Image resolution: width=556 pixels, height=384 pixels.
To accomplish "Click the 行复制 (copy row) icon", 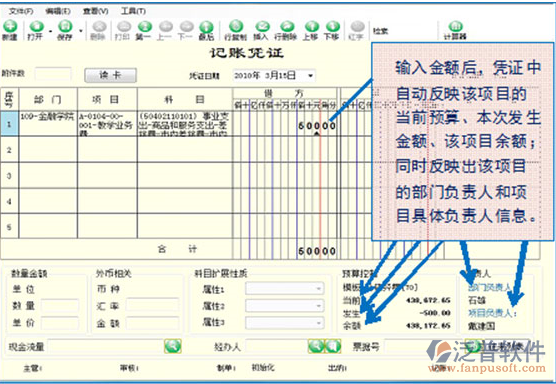I will click(x=236, y=30).
